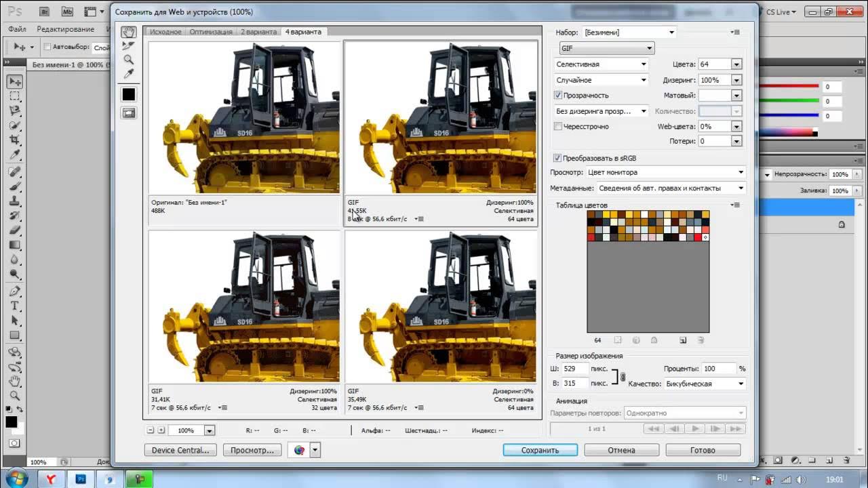Switch to the 2 варианта tab
Image resolution: width=868 pixels, height=488 pixels.
(x=258, y=32)
